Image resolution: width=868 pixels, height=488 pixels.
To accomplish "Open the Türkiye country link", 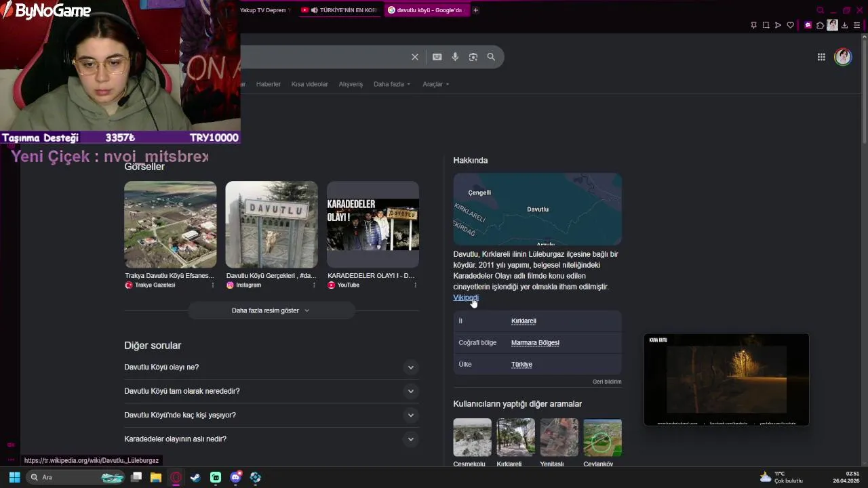I will (x=521, y=365).
